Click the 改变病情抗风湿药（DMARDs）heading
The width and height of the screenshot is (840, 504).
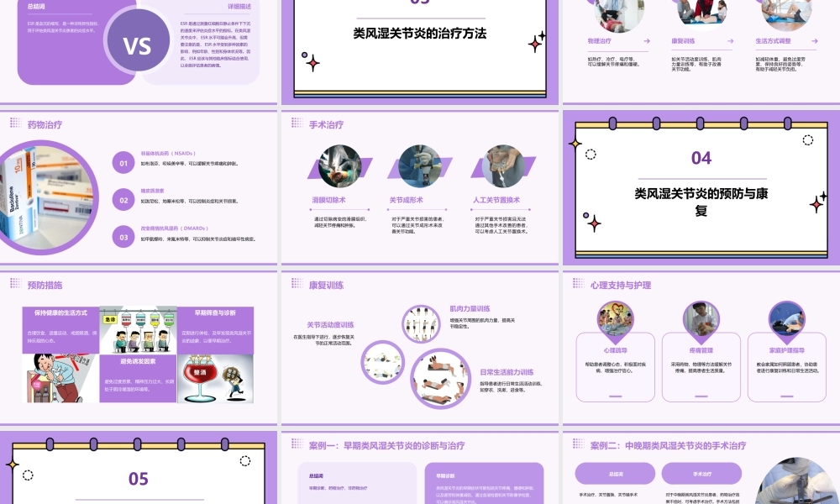pyautogui.click(x=175, y=228)
